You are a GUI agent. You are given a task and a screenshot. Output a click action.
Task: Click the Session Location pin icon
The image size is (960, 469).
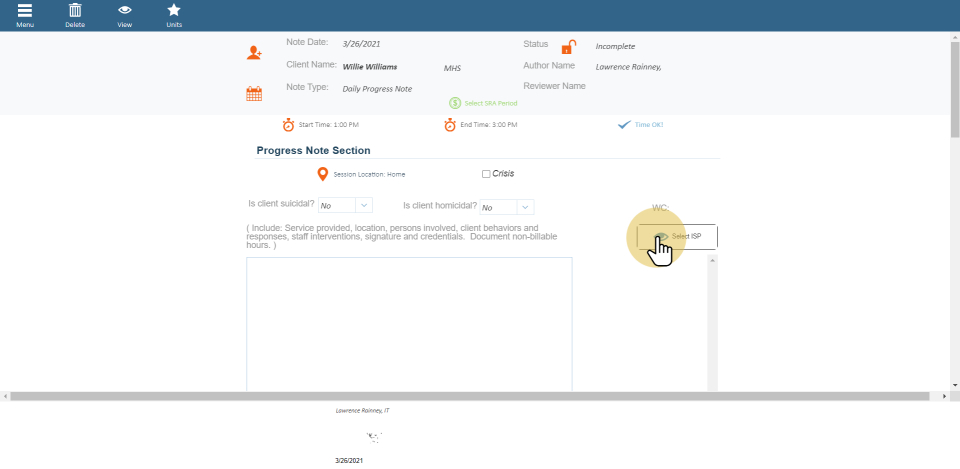point(322,174)
